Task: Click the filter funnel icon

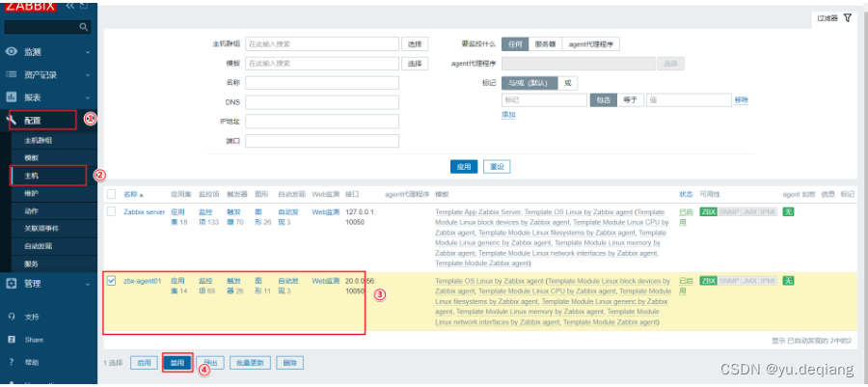Action: [848, 17]
